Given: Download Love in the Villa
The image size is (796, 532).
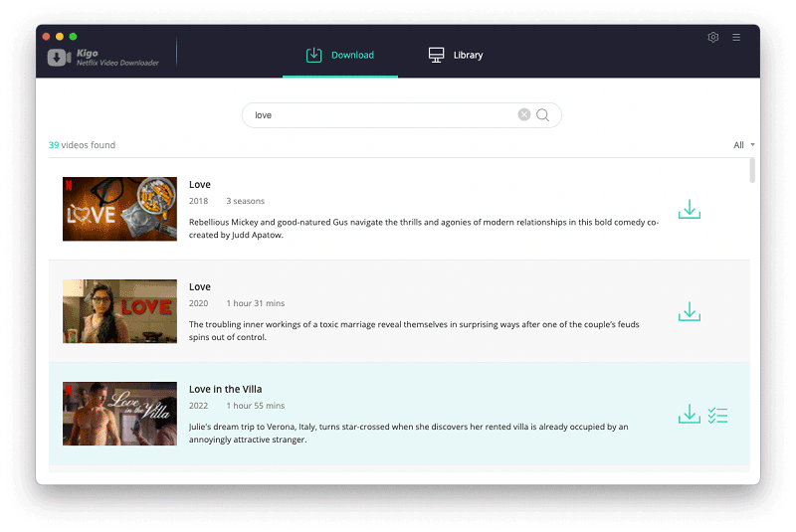Looking at the screenshot, I should click(x=689, y=414).
